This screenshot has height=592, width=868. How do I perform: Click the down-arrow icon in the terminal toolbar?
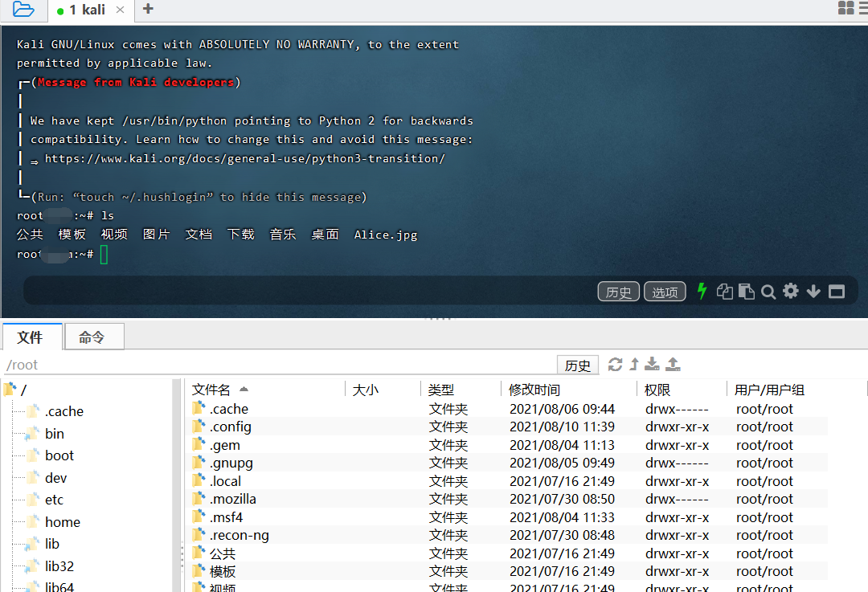pos(813,291)
